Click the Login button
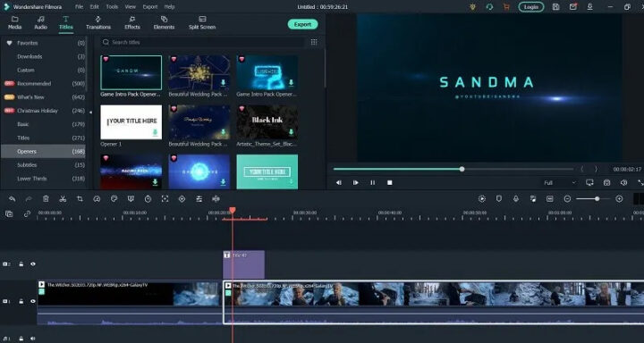644x343 pixels. pyautogui.click(x=531, y=7)
